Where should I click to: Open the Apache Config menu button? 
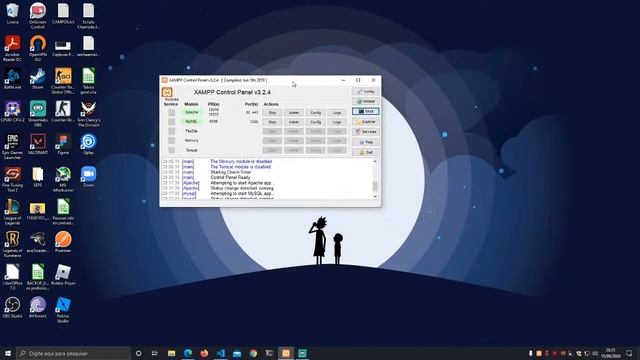coord(316,112)
